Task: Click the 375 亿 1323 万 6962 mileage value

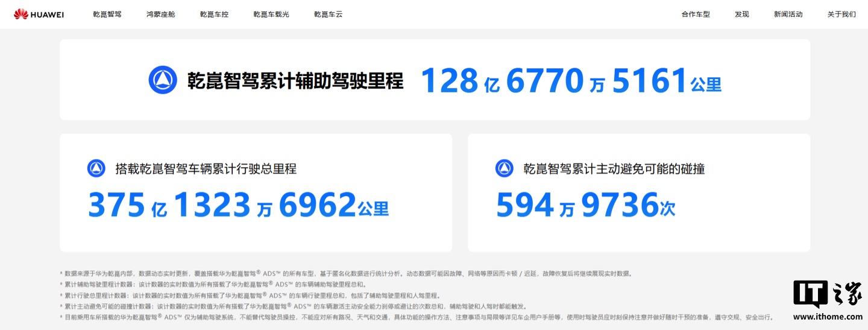Action: pos(239,205)
